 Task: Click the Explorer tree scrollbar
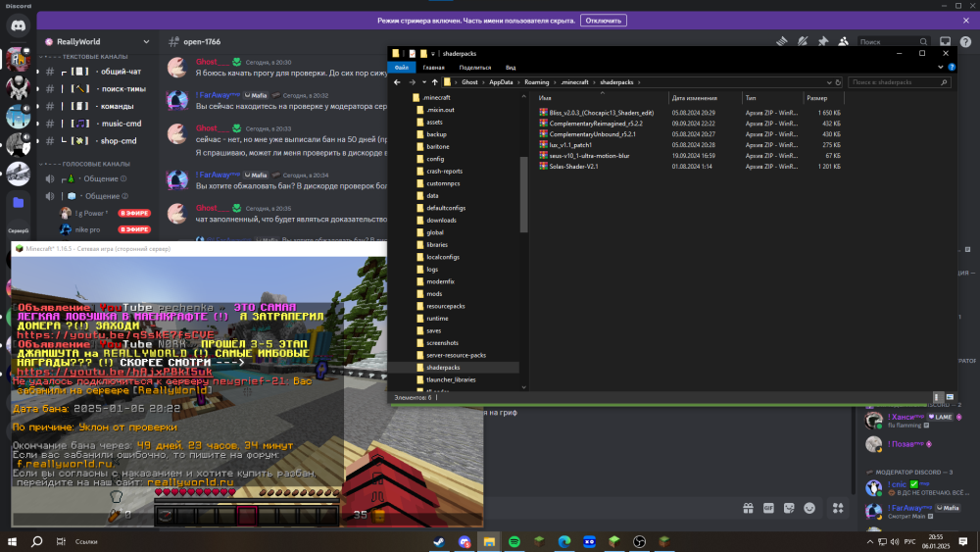523,194
